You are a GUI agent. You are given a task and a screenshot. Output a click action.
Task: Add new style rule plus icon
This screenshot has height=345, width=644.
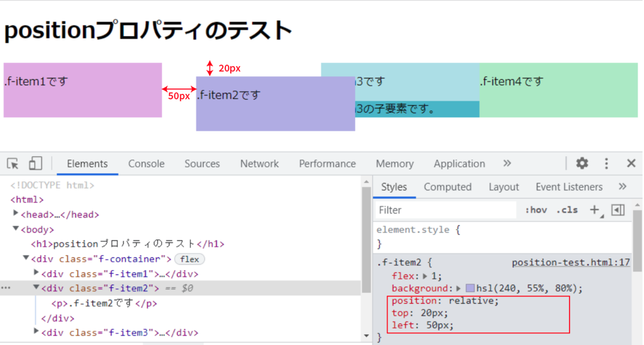594,210
